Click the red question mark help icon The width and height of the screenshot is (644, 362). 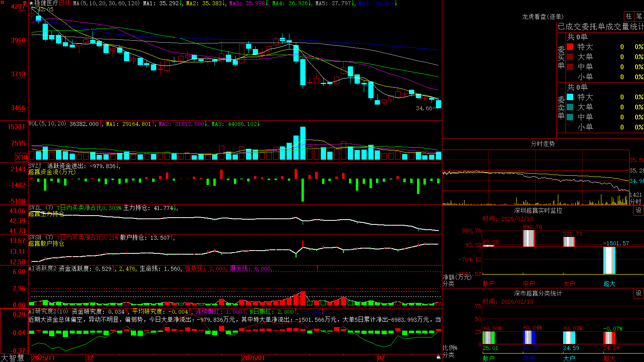[25, 3]
